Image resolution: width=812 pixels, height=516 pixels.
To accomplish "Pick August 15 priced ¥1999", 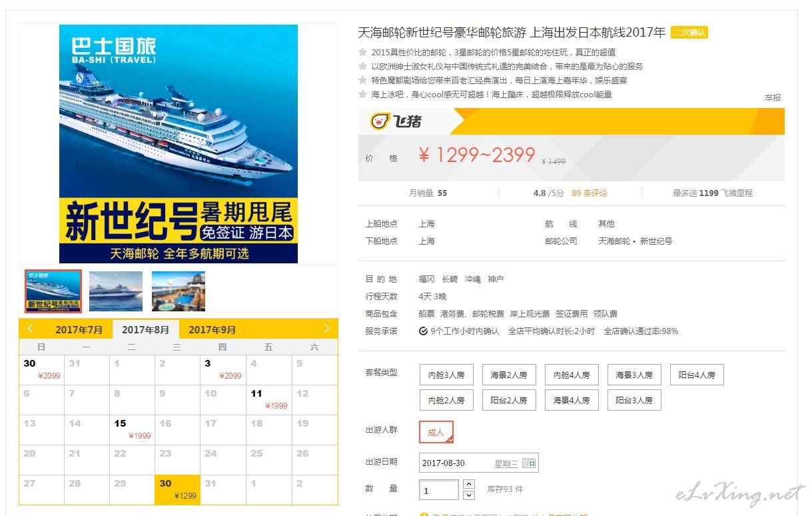I will point(132,429).
